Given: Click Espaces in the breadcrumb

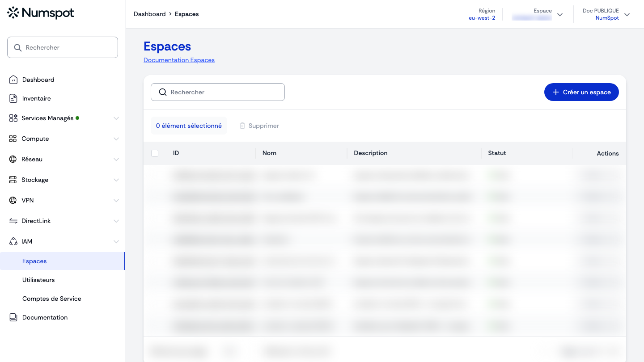Looking at the screenshot, I should (x=186, y=14).
